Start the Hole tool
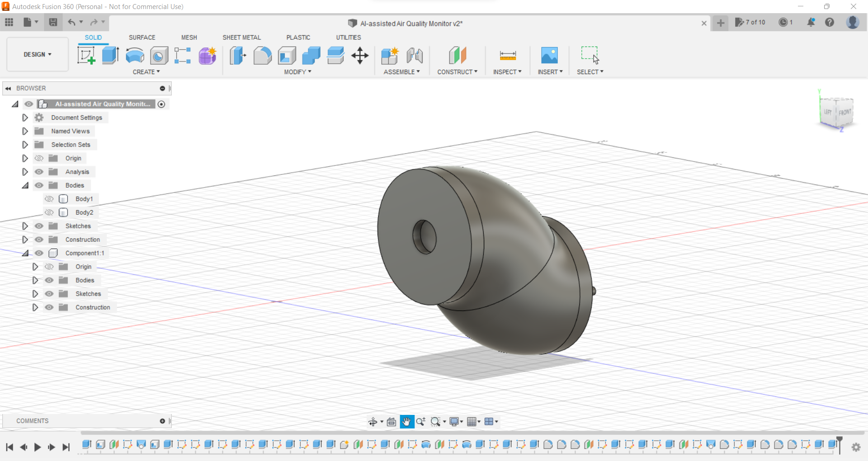The image size is (868, 461). pos(159,55)
